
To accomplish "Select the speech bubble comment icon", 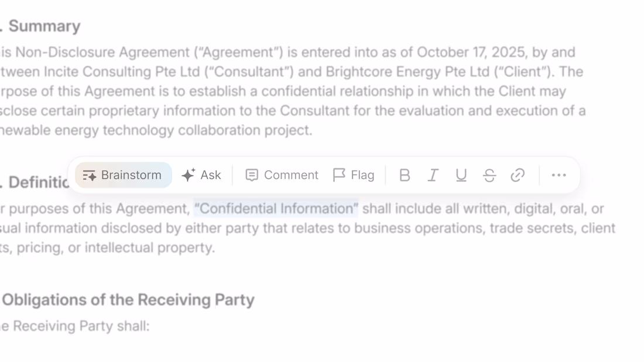I will click(252, 175).
